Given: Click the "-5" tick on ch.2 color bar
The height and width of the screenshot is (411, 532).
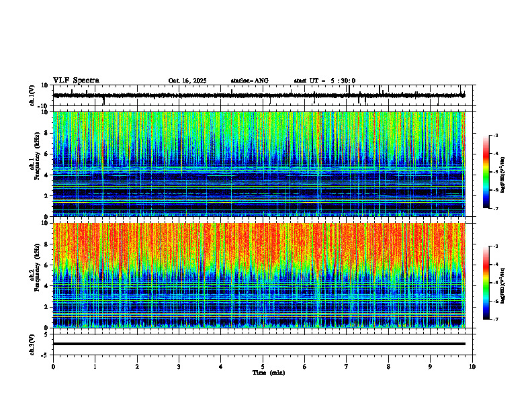Looking at the screenshot, I should tap(495, 283).
